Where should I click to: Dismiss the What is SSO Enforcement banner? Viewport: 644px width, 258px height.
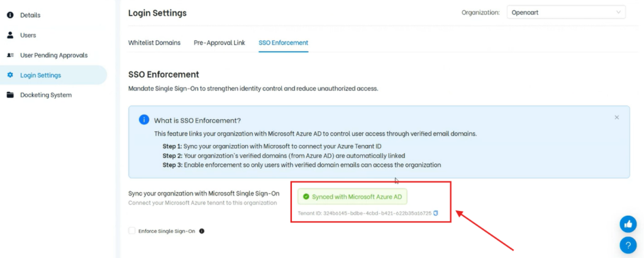pyautogui.click(x=617, y=117)
